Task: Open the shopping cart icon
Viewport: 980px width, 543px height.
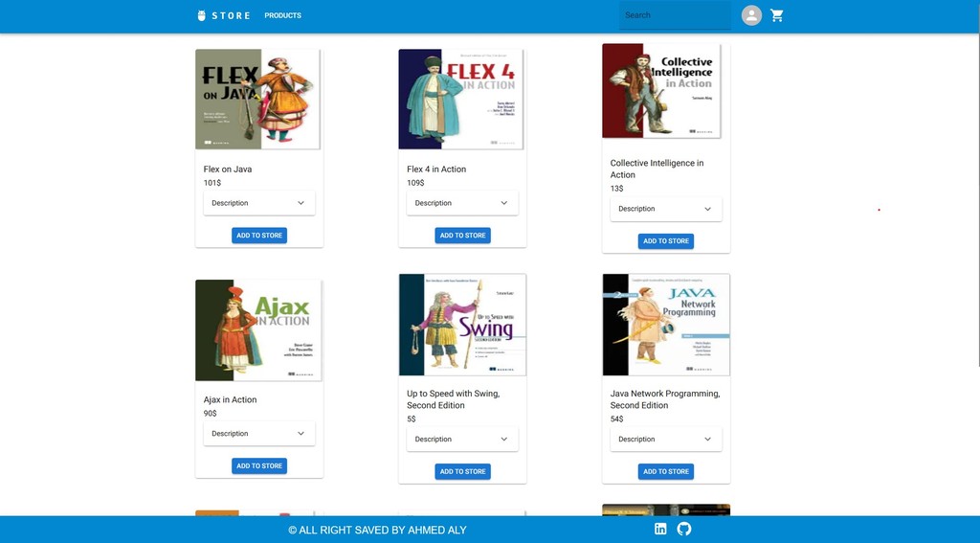Action: 777,15
